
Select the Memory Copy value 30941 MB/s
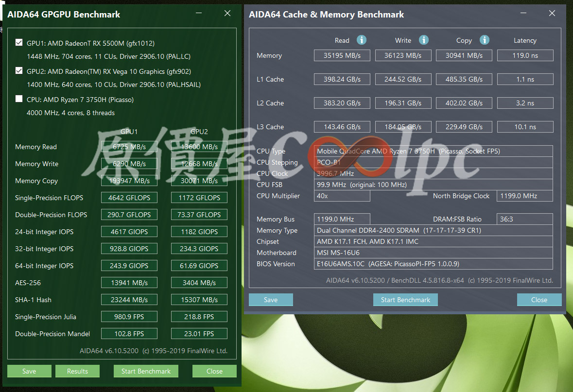coord(464,55)
